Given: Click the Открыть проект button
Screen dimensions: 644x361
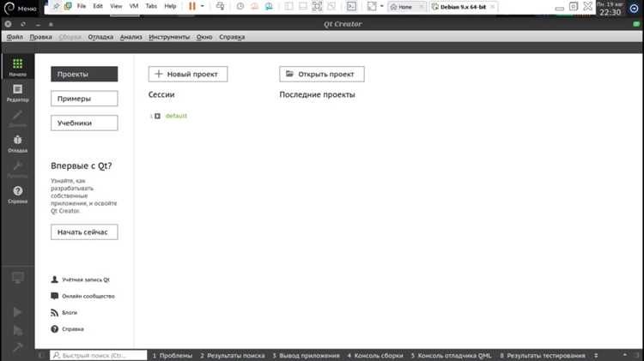Looking at the screenshot, I should (x=322, y=75).
